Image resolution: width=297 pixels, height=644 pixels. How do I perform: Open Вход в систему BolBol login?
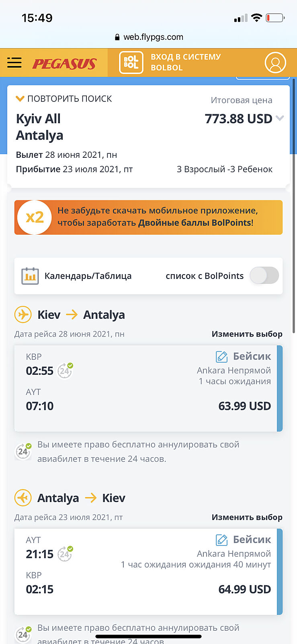(x=186, y=62)
